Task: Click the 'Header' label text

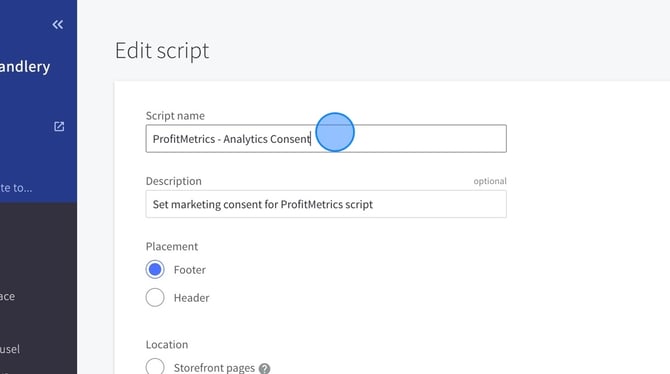Action: pos(191,297)
